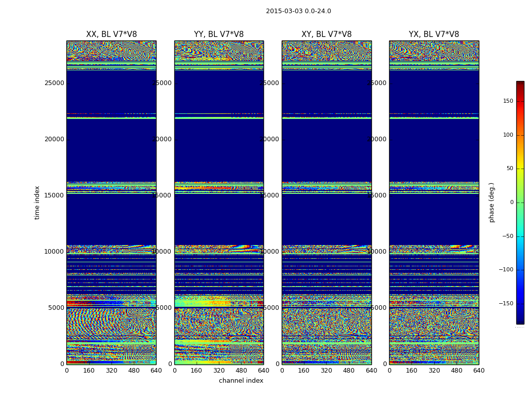Screen dimensions: 532x405
Task: Click the 320 x-tick under the XX panel
Action: tap(111, 371)
